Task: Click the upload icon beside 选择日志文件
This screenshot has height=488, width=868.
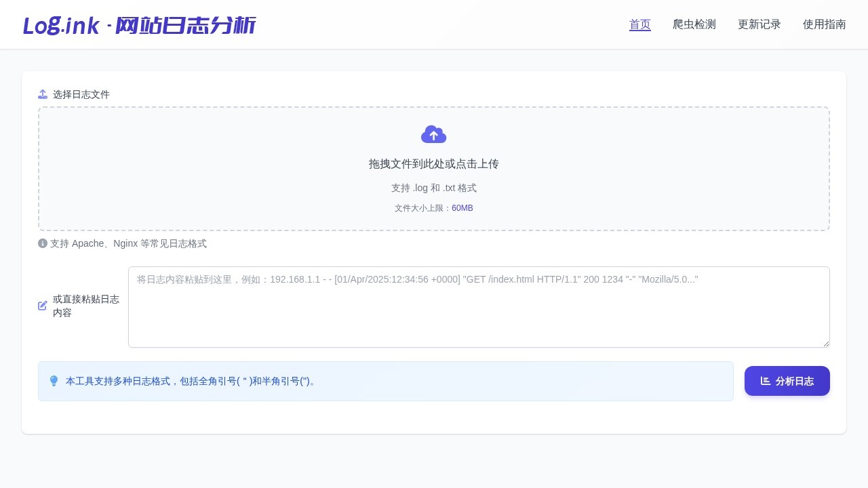Action: pos(43,94)
